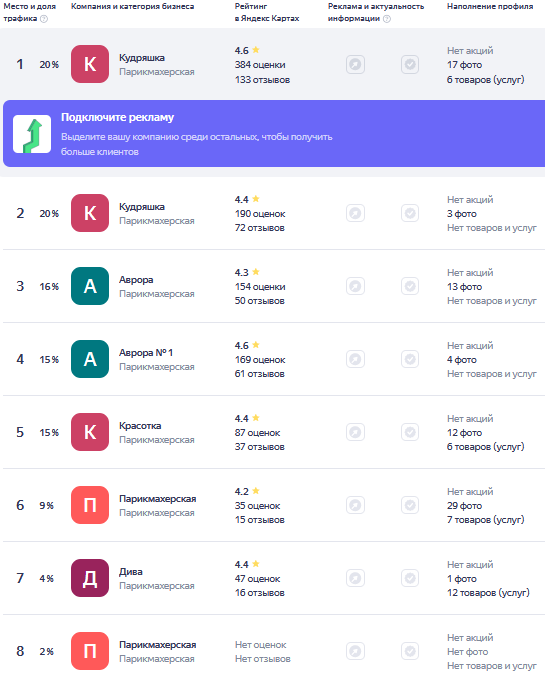Click the teal А logo of Аврора № 1
This screenshot has width=545, height=680.
coord(90,359)
